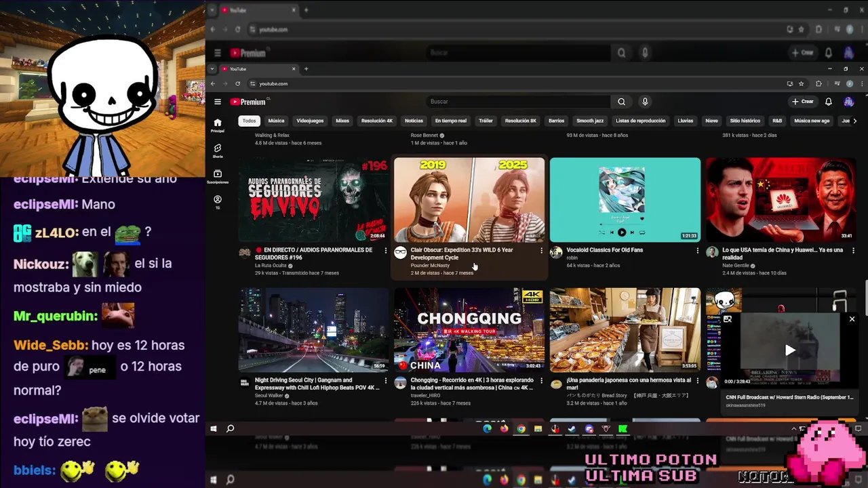Open the traveler_HIRO channel avatar
868x488 pixels.
click(400, 383)
